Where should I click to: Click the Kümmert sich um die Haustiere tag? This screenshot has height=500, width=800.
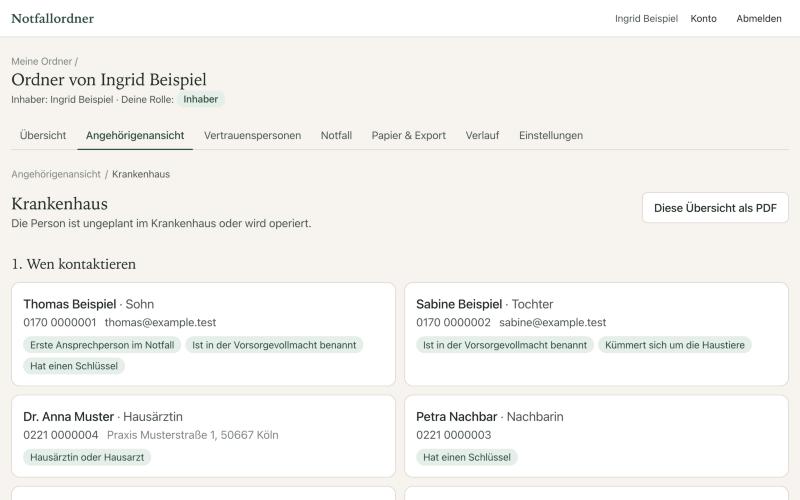click(x=674, y=345)
